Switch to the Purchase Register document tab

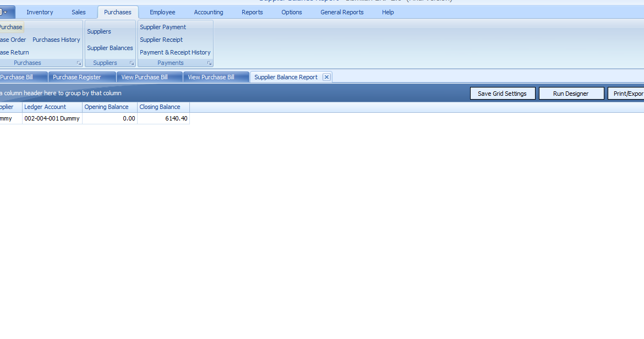77,77
